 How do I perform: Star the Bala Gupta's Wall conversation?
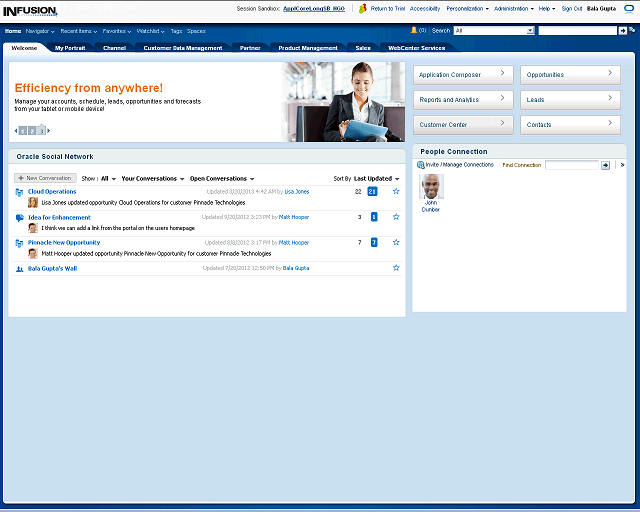pyautogui.click(x=396, y=268)
